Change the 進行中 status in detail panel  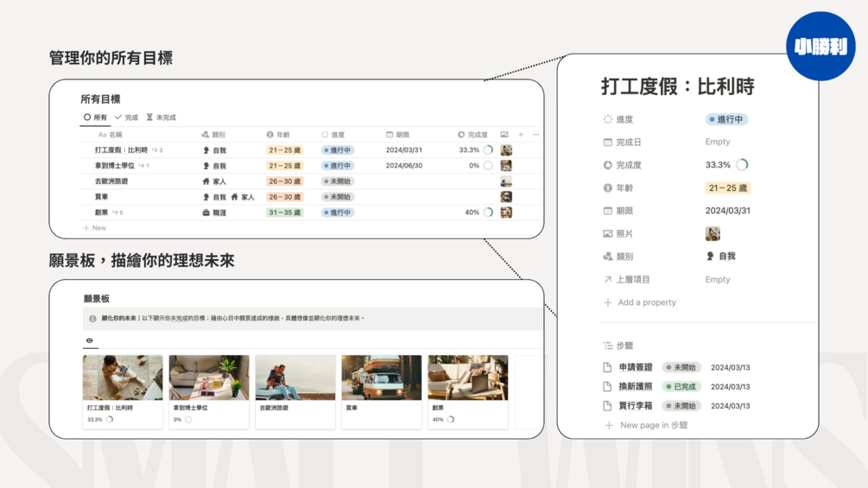coord(726,119)
